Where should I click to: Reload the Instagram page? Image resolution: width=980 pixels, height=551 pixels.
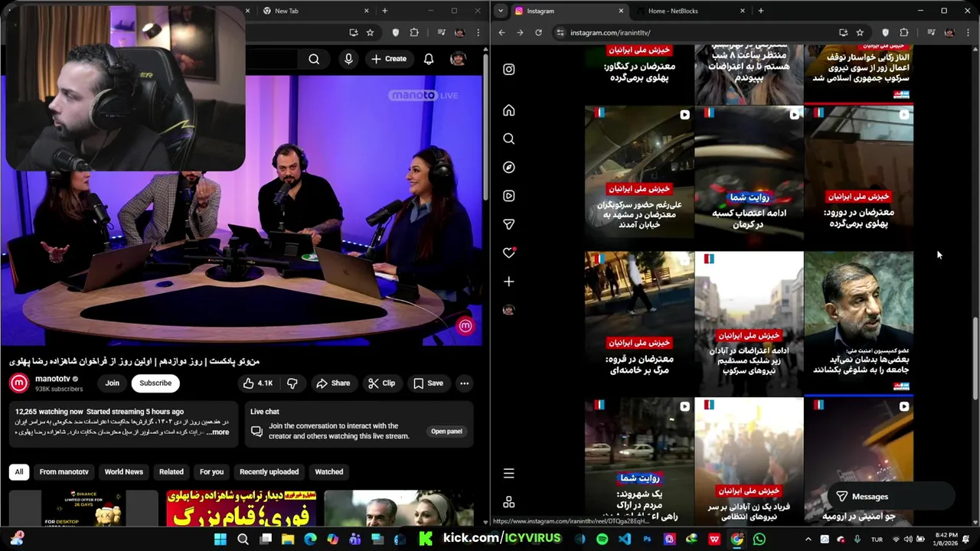click(538, 33)
